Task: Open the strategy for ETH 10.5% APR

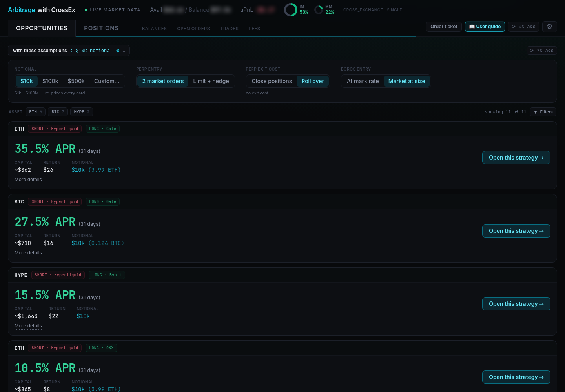Action: [516, 377]
